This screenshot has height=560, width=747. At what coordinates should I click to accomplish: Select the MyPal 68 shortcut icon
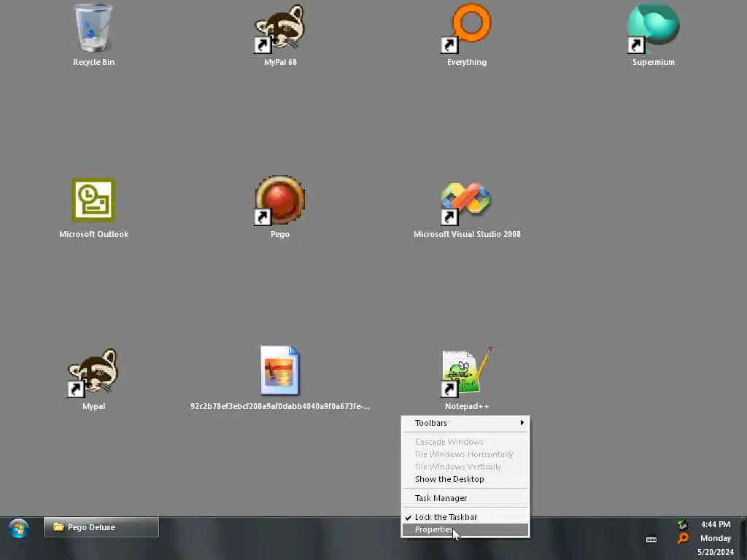tap(280, 28)
